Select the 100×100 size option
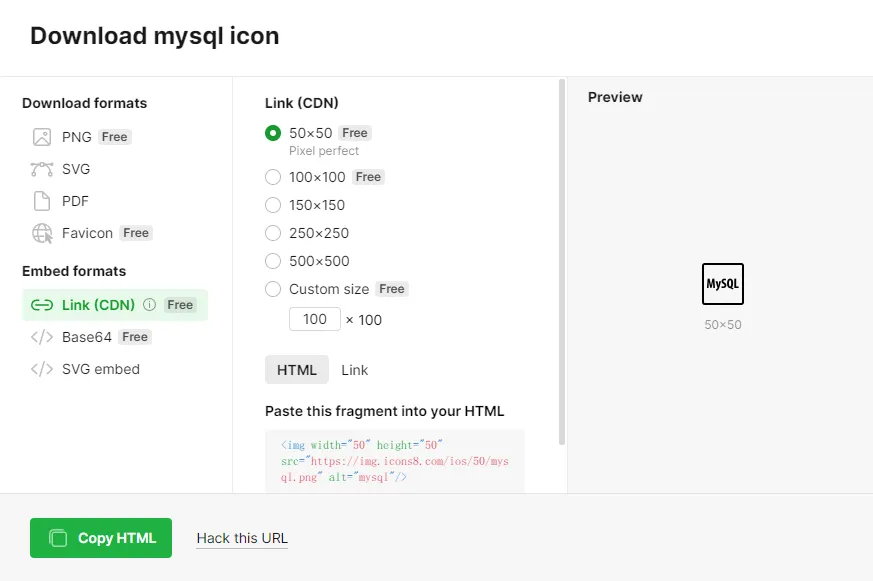This screenshot has width=873, height=581. pos(273,177)
